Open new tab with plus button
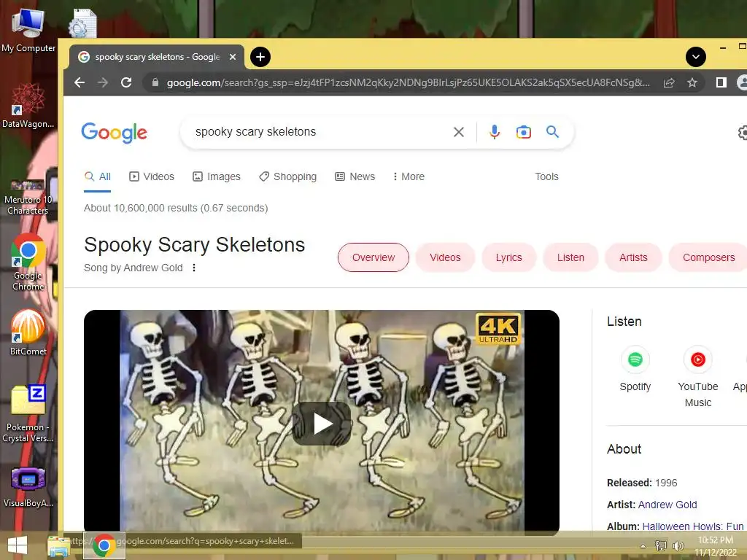Screen dimensions: 747x560 pyautogui.click(x=260, y=57)
